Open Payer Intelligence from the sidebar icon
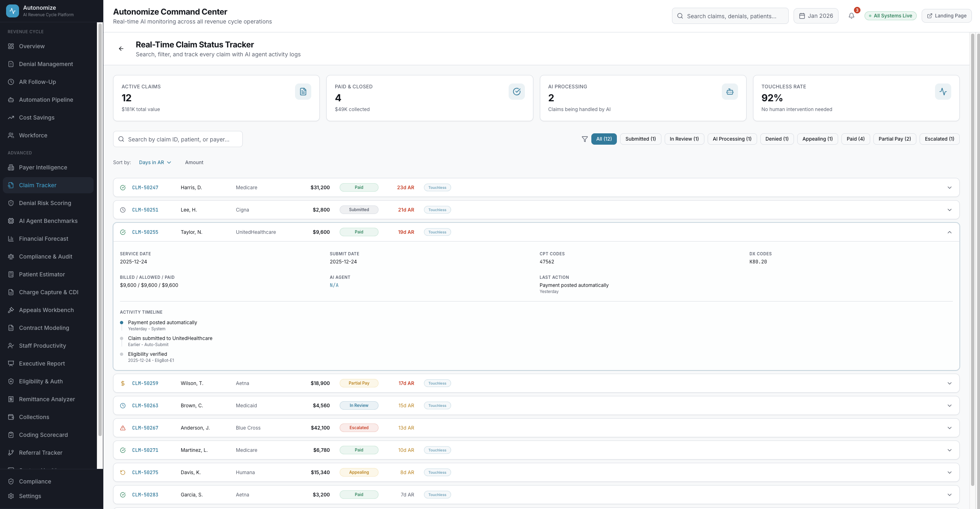This screenshot has height=509, width=980. click(x=11, y=167)
